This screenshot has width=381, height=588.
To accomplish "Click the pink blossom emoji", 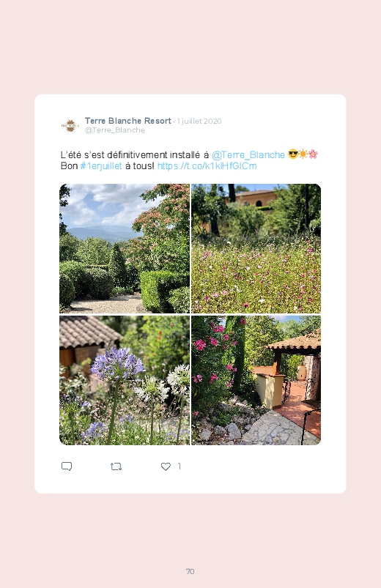I will [313, 154].
